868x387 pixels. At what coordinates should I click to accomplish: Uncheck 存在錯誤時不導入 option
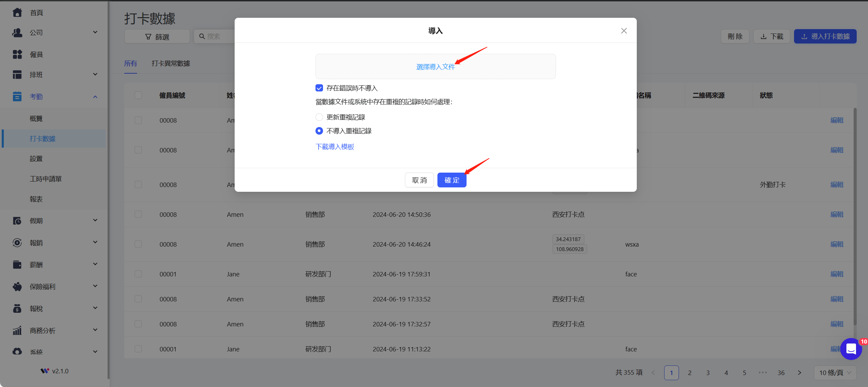point(319,88)
